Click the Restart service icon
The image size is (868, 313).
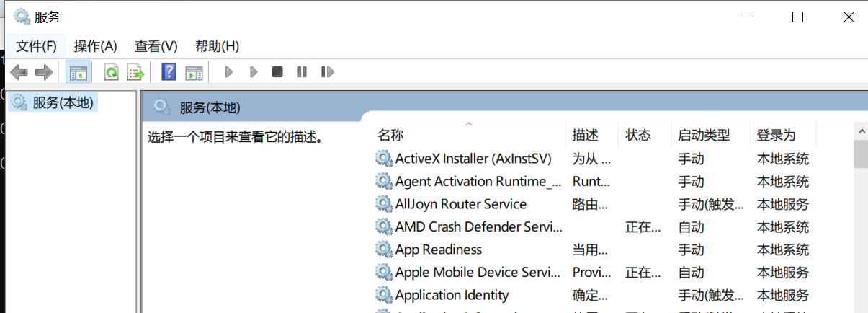[328, 72]
